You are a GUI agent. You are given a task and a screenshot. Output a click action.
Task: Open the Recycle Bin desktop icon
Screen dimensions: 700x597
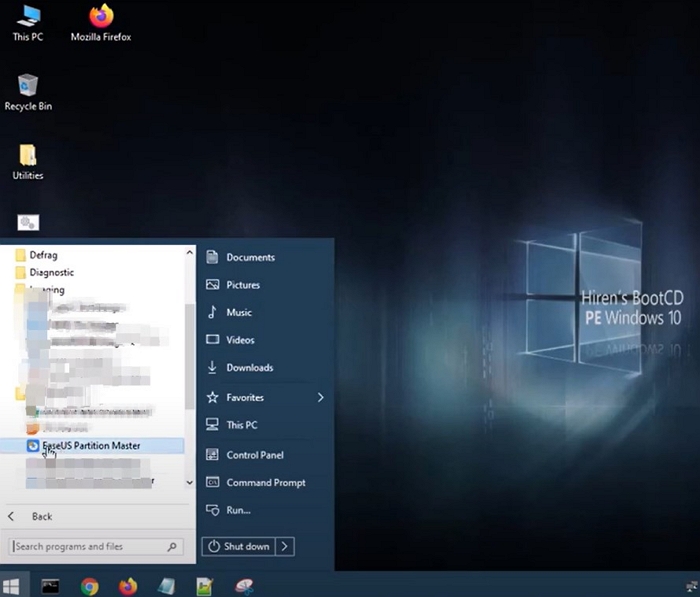point(28,90)
